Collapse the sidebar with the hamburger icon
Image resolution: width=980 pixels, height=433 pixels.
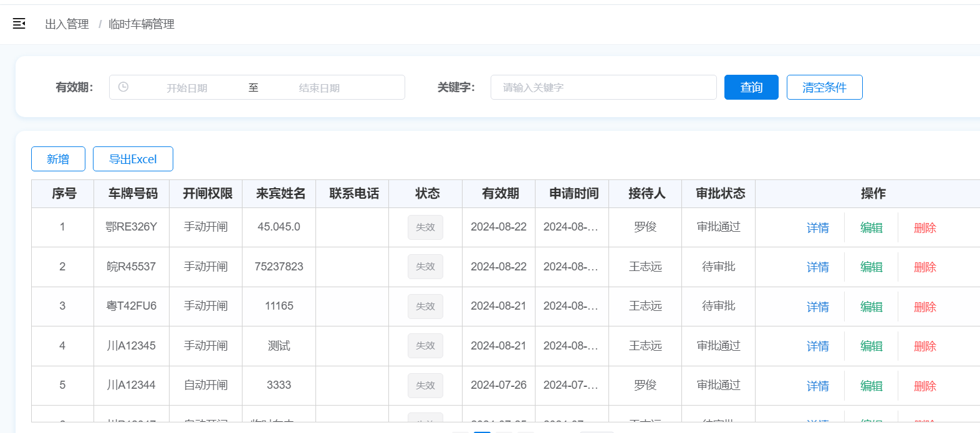point(19,24)
